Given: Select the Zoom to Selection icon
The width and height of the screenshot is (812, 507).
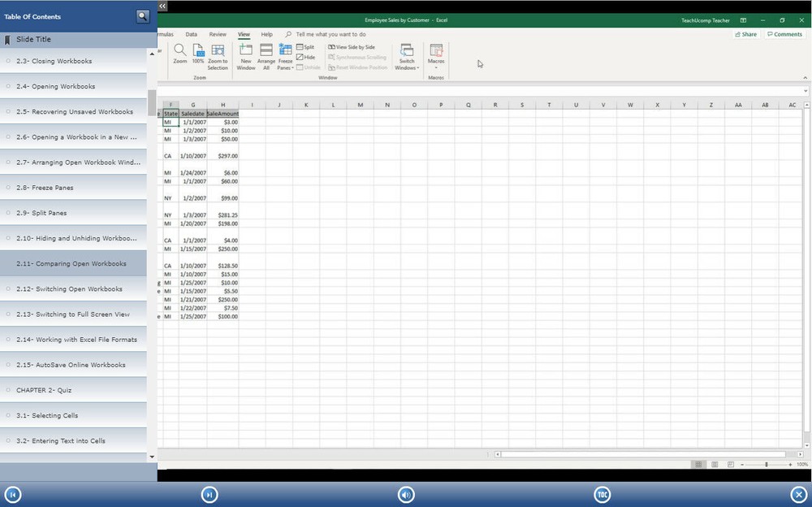Looking at the screenshot, I should 218,57.
